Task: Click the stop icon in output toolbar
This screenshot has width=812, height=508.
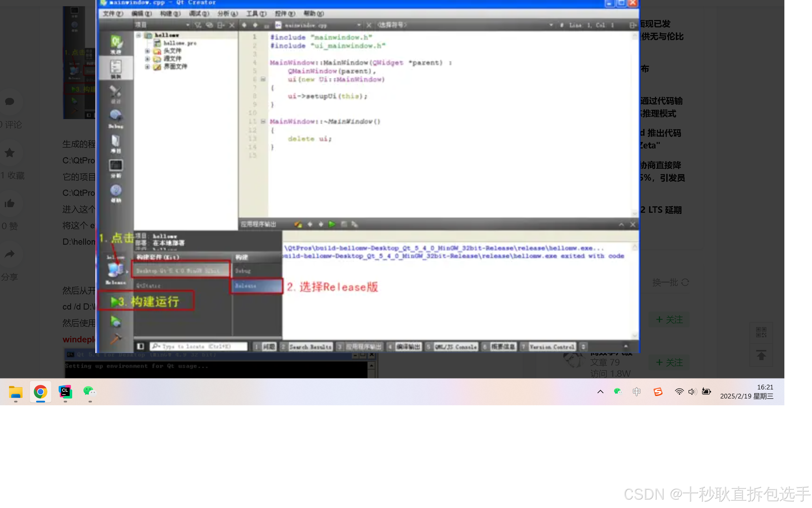Action: tap(344, 224)
